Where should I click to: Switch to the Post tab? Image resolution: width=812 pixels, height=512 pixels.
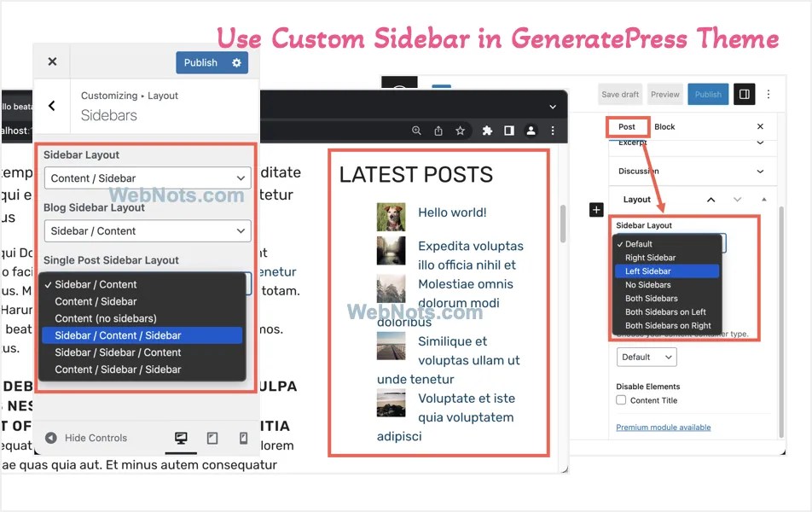pyautogui.click(x=627, y=126)
